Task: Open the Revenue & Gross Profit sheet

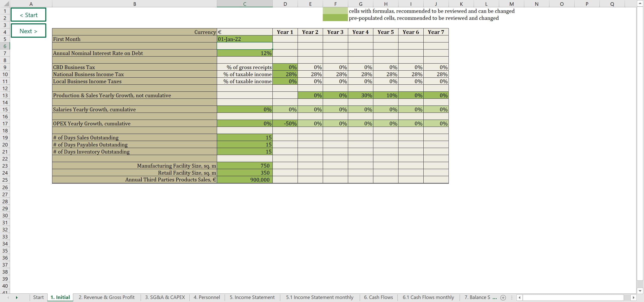Action: [x=107, y=297]
